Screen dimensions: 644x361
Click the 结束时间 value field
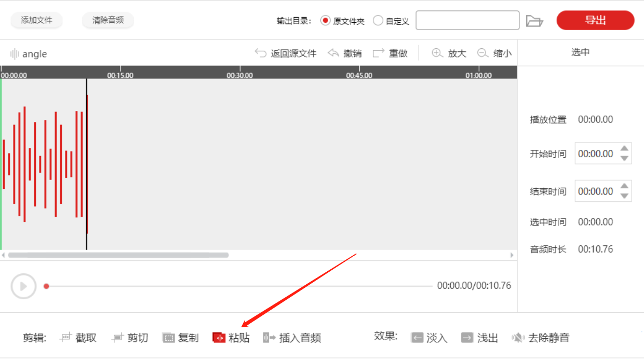pos(596,191)
